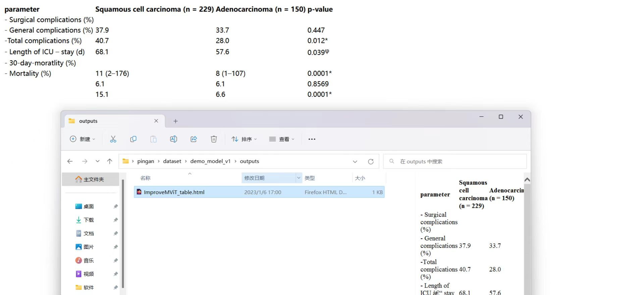Expand address bar history dropdown chevron
This screenshot has height=295, width=644.
(x=355, y=162)
